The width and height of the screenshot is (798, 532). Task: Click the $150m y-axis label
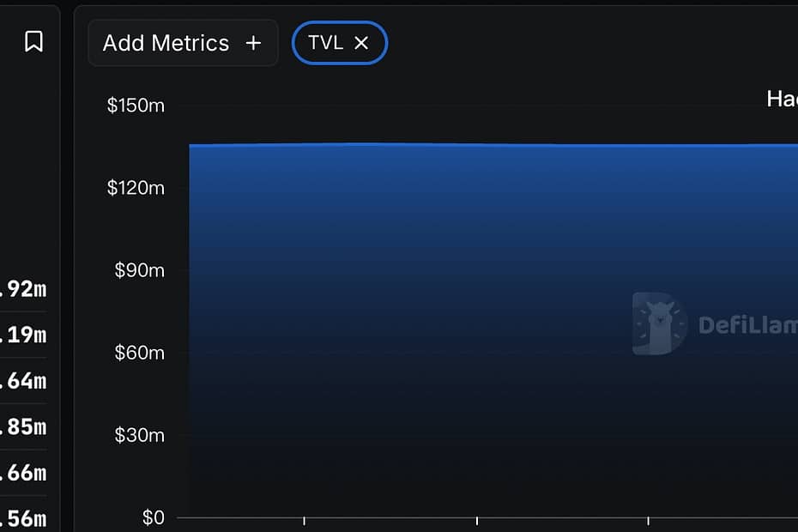click(136, 106)
